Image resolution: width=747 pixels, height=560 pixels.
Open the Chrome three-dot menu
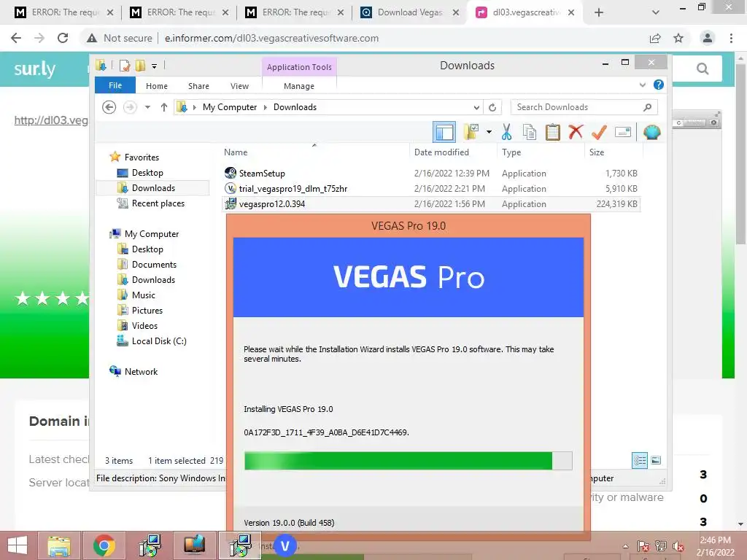coord(731,38)
